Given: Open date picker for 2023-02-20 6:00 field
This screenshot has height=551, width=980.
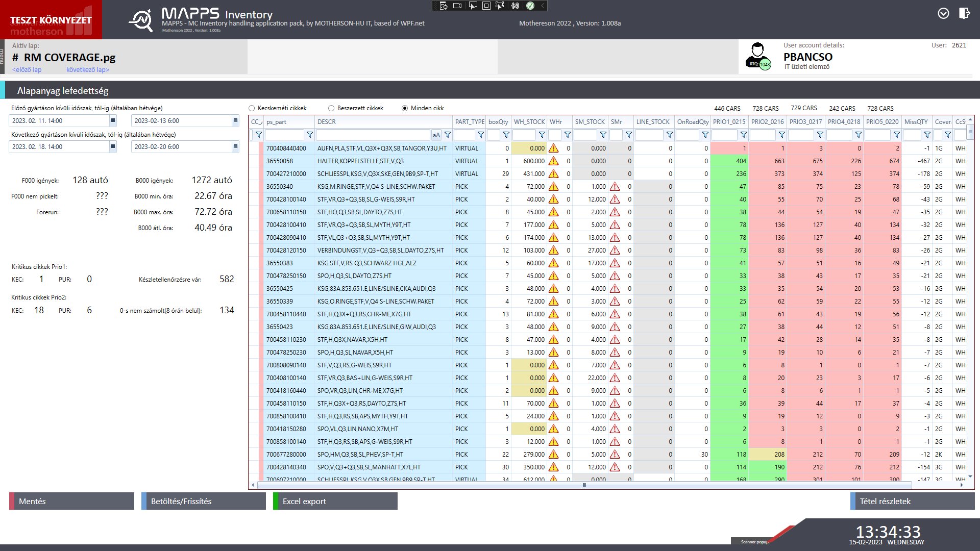Looking at the screenshot, I should (x=235, y=146).
